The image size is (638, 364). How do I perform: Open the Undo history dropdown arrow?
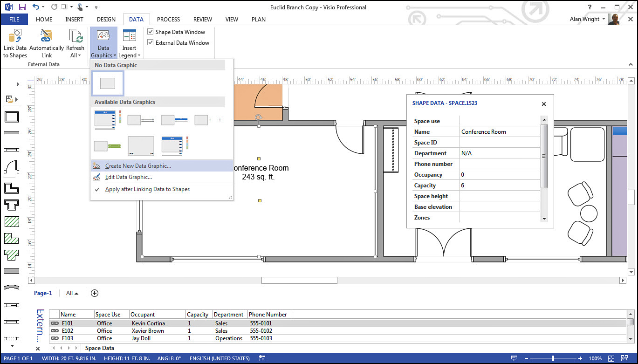pos(44,7)
